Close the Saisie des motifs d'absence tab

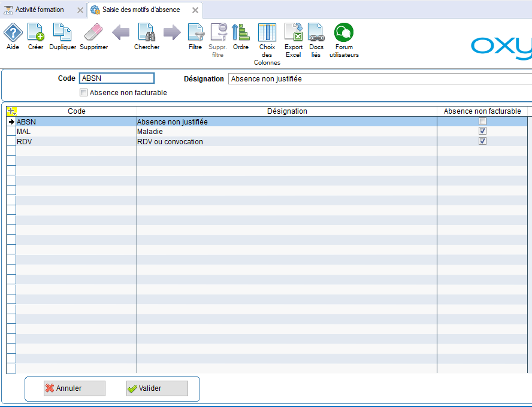tap(195, 10)
